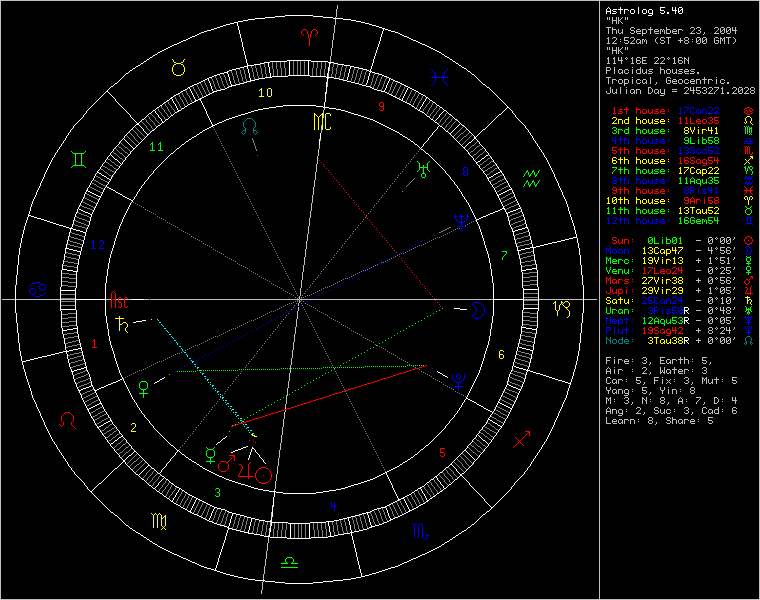Select the blue Pisces zodiac symbol
The height and width of the screenshot is (600, 760).
point(439,78)
